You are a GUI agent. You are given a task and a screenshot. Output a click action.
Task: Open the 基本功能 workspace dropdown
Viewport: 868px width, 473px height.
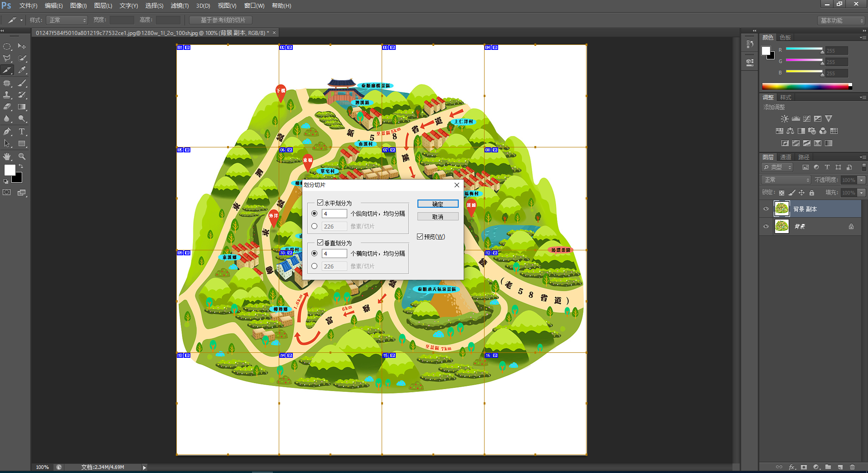pyautogui.click(x=841, y=20)
